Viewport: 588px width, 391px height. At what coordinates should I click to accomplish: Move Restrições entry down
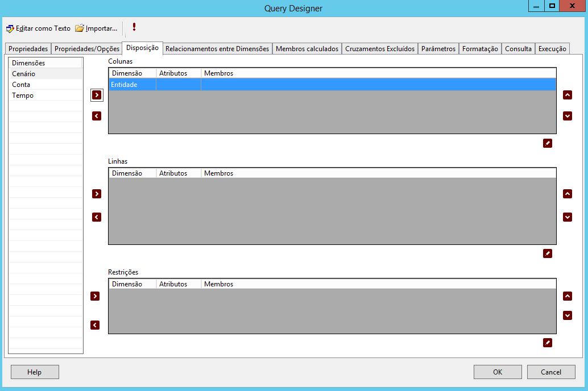pos(568,315)
